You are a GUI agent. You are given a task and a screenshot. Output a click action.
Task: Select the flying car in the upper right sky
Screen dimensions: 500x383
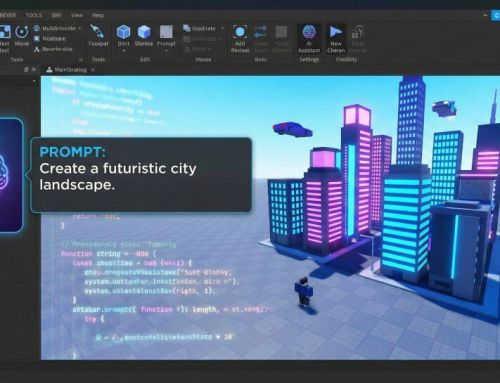click(x=444, y=109)
